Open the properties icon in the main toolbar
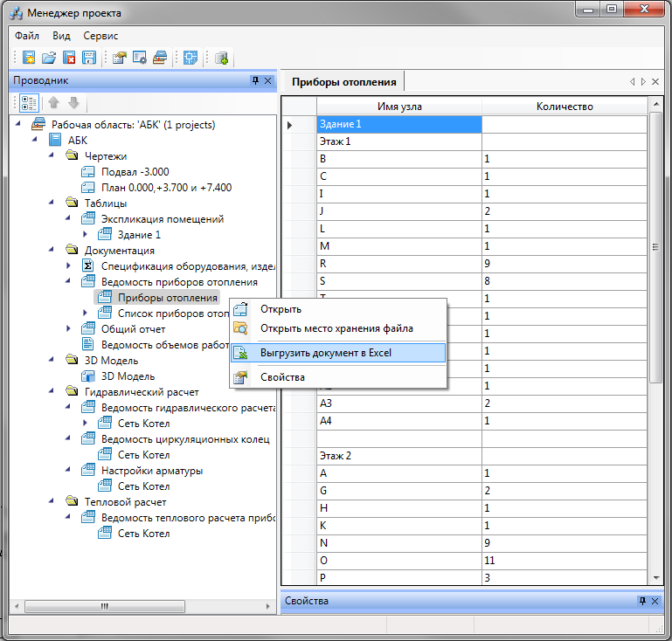The image size is (672, 641). click(120, 58)
